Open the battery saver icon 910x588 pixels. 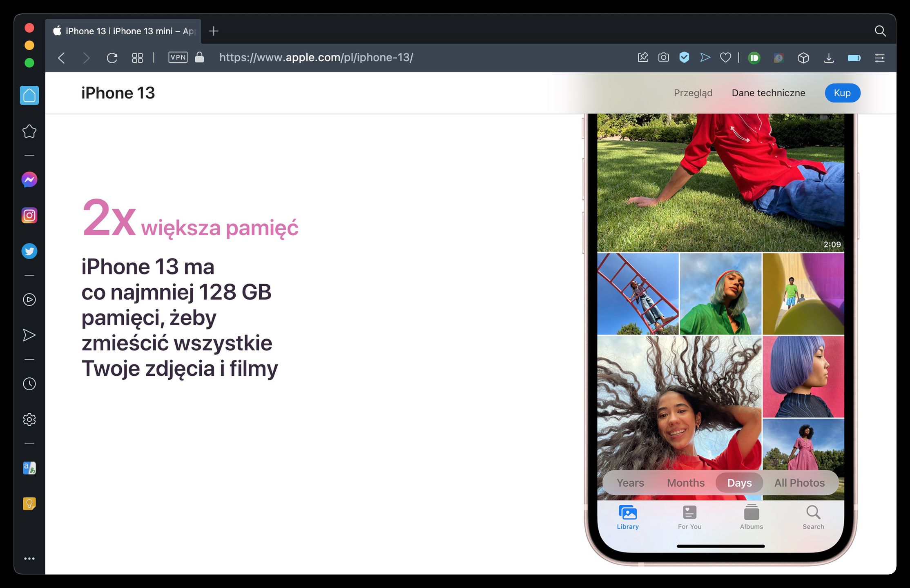854,58
